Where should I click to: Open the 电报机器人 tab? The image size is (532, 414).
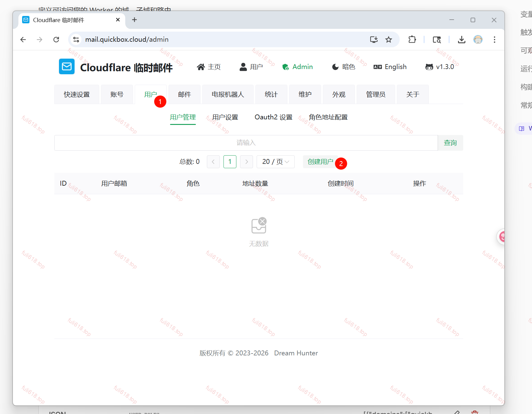click(x=228, y=95)
